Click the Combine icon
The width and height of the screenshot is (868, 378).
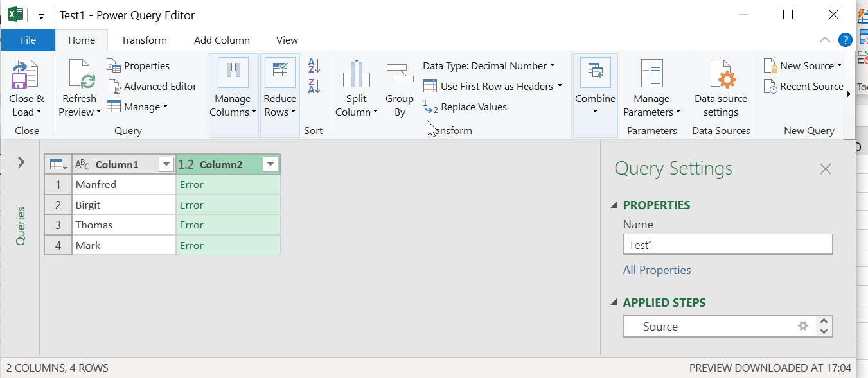[595, 73]
